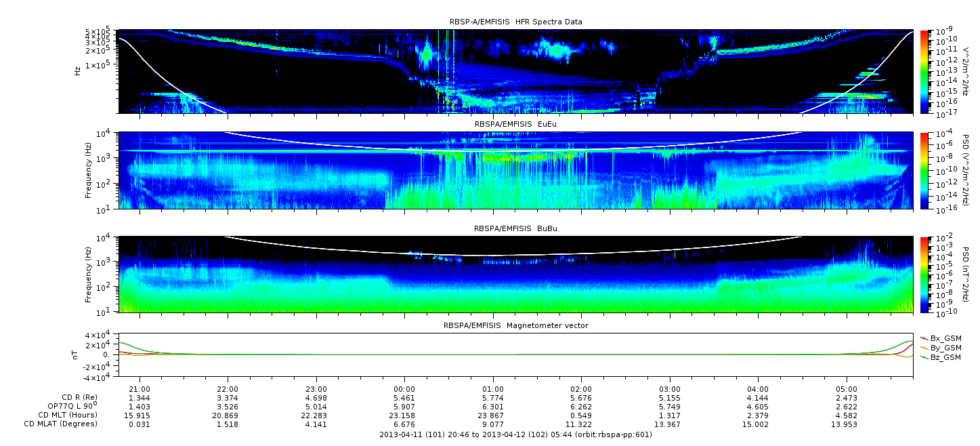Select the BuBu panel color scale bar
The image size is (980, 446).
point(924,274)
